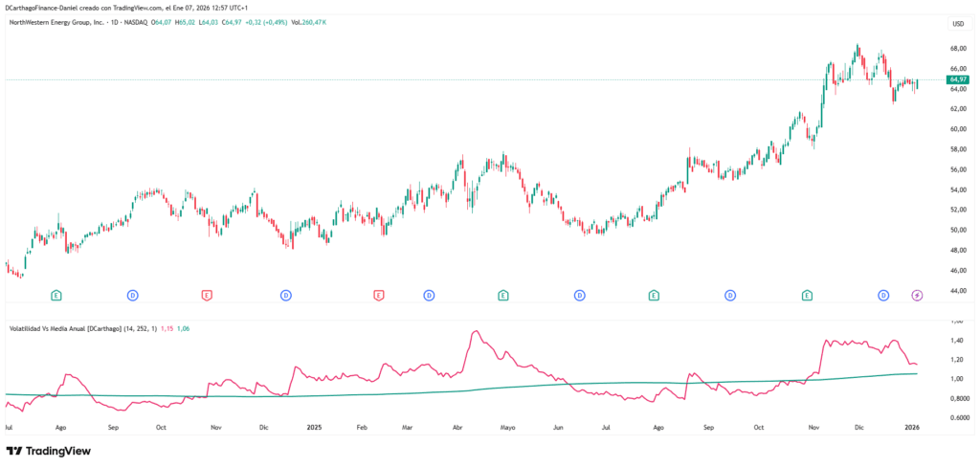Click the purple lightning bolt event icon
Image resolution: width=980 pixels, height=467 pixels.
[917, 296]
